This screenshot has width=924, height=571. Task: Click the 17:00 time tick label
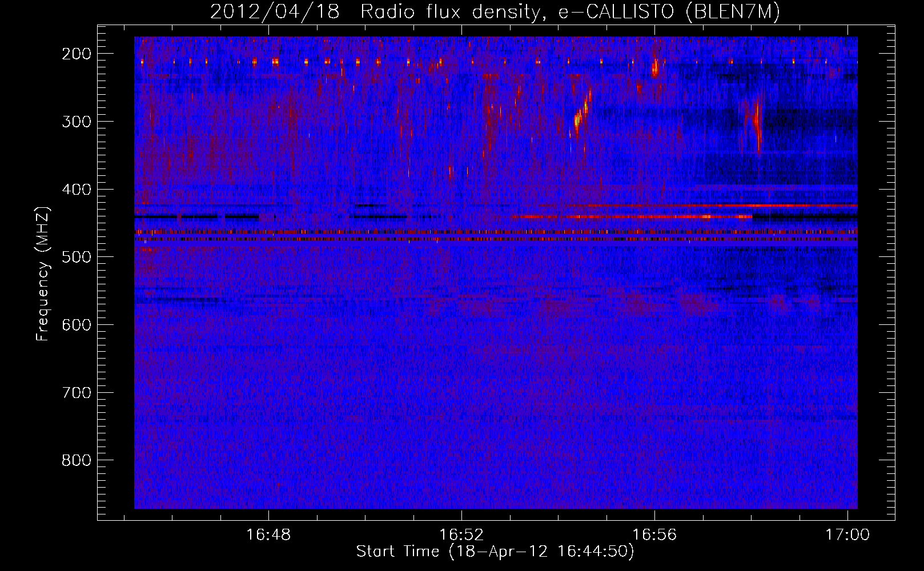click(847, 535)
